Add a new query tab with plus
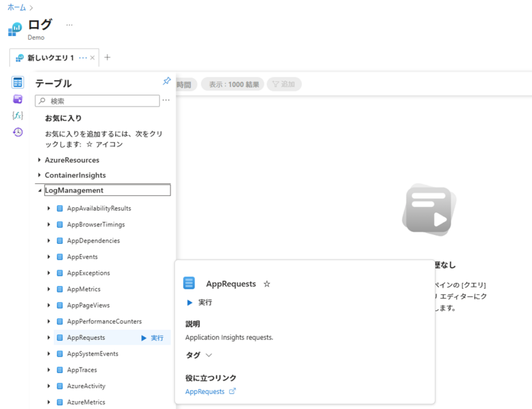The height and width of the screenshot is (409, 532). point(108,58)
